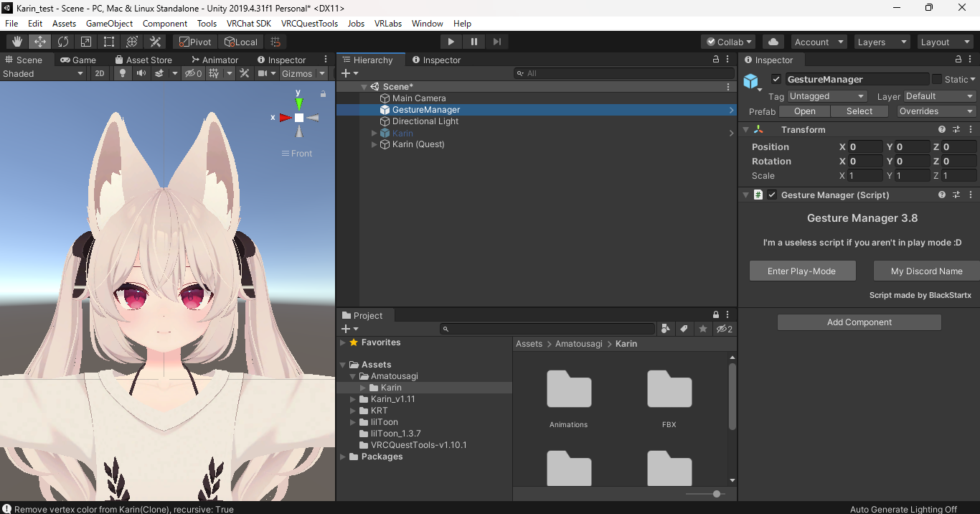Screen dimensions: 980x514
Task: Toggle Local handle rotation button
Action: pos(241,42)
